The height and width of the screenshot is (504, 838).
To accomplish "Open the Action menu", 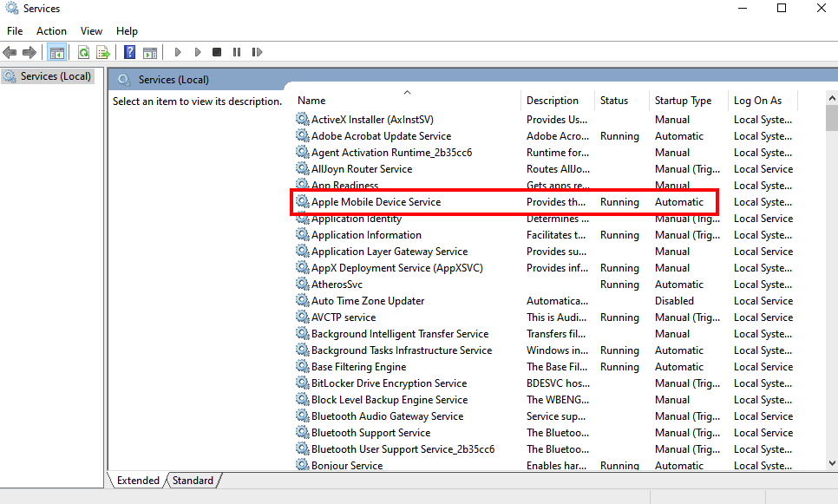I will click(51, 31).
